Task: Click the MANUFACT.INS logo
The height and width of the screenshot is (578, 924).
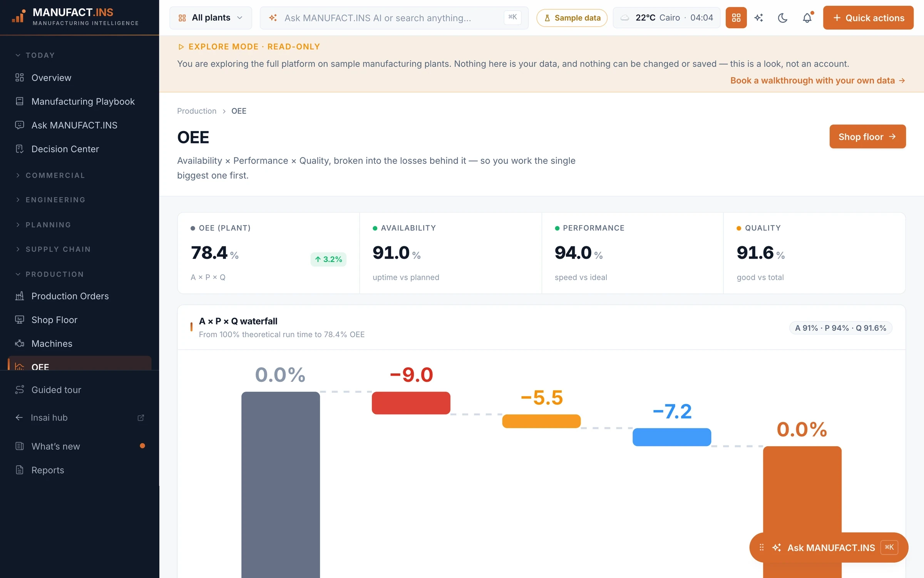Action: pyautogui.click(x=75, y=17)
